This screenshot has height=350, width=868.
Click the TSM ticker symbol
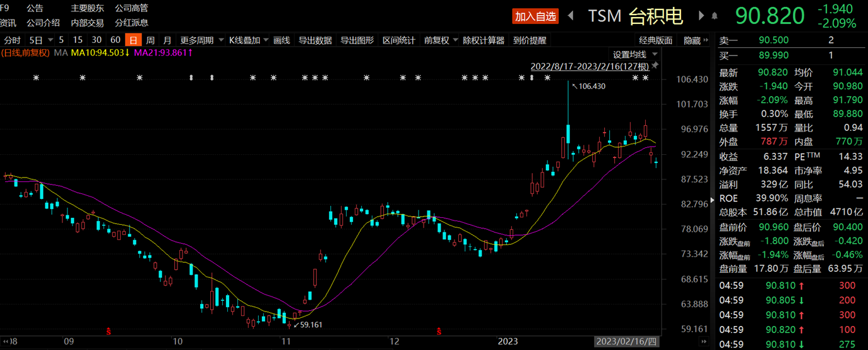605,16
